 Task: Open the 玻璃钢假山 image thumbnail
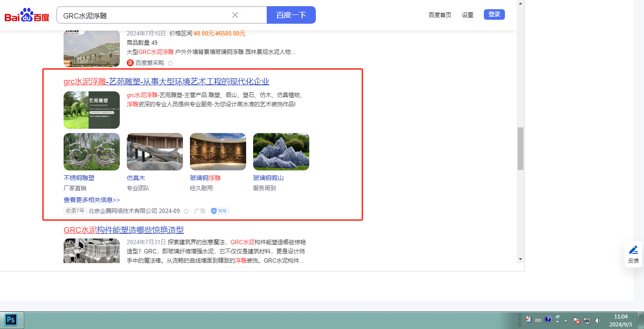281,152
